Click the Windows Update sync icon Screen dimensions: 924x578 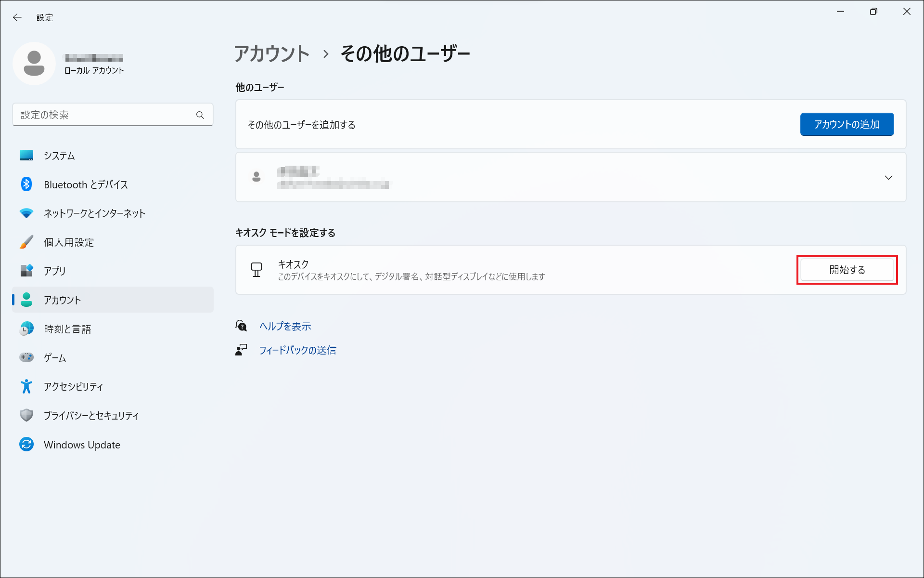point(26,444)
